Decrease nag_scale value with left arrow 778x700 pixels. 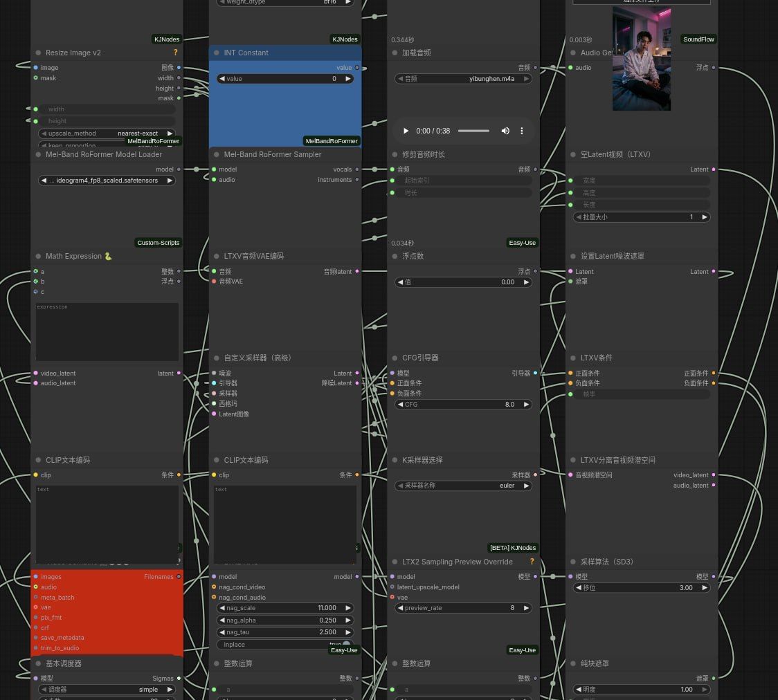(222, 608)
